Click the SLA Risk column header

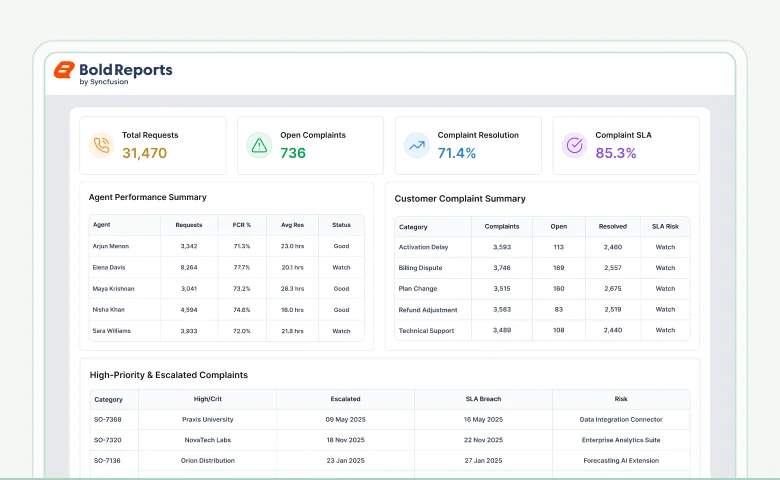click(666, 226)
